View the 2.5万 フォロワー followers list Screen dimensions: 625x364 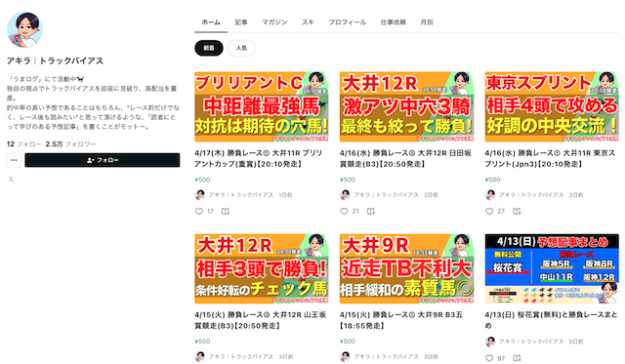[x=70, y=144]
